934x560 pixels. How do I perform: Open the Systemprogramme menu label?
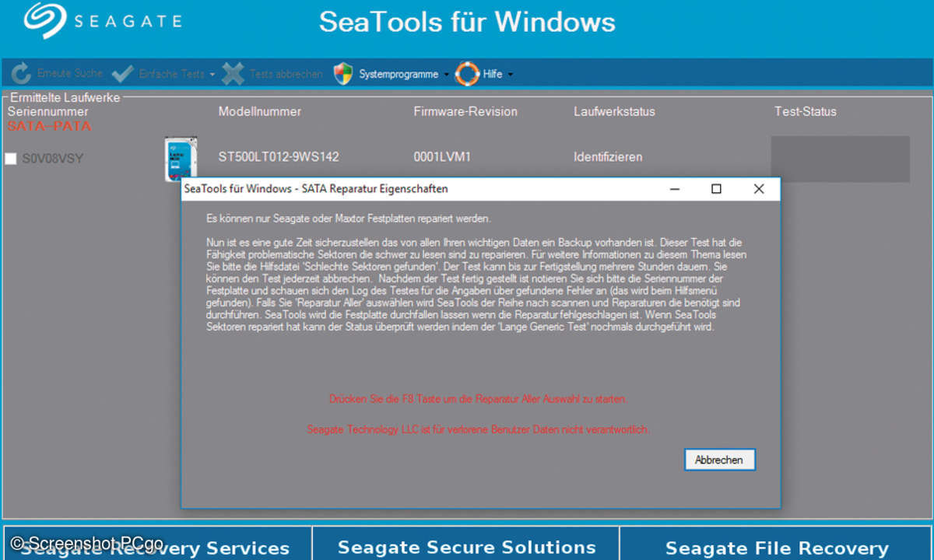pos(399,74)
